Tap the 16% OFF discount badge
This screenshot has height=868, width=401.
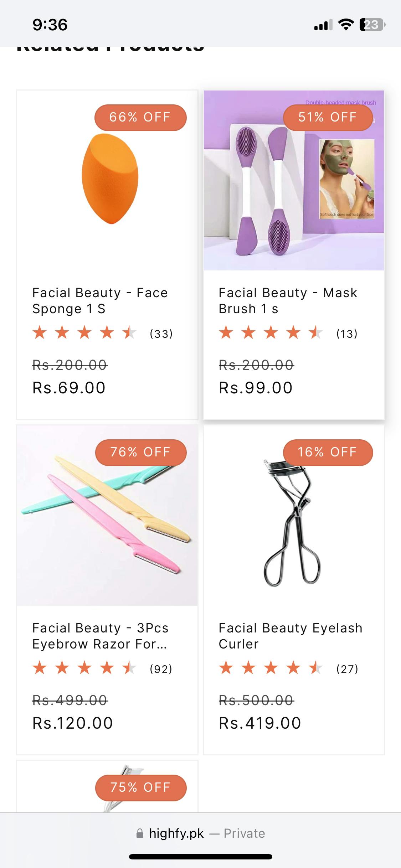pyautogui.click(x=328, y=452)
